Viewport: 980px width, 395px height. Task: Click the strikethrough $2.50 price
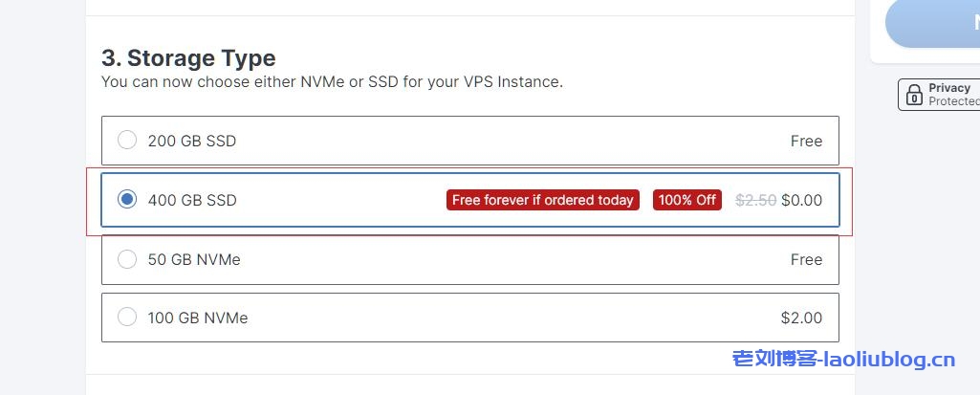755,200
